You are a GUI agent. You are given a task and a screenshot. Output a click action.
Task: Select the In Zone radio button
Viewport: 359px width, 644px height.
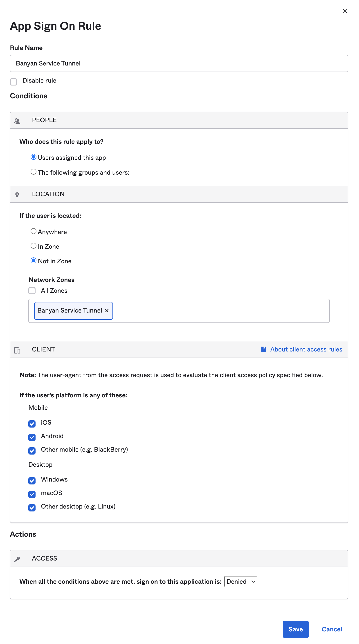click(x=34, y=246)
